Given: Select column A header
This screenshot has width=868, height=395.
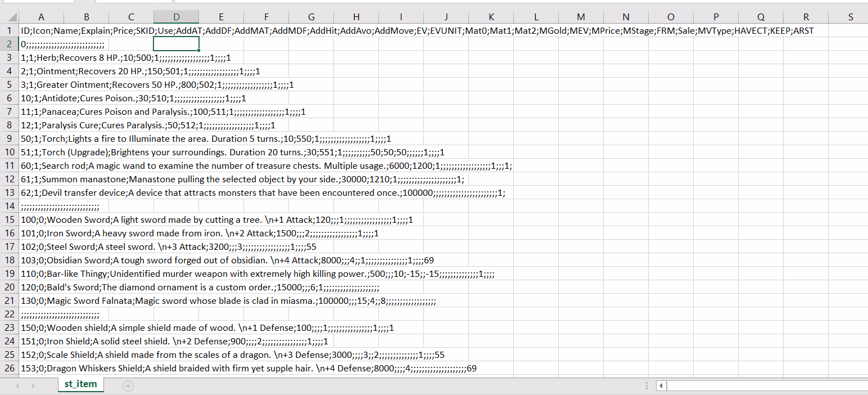Looking at the screenshot, I should pyautogui.click(x=41, y=17).
